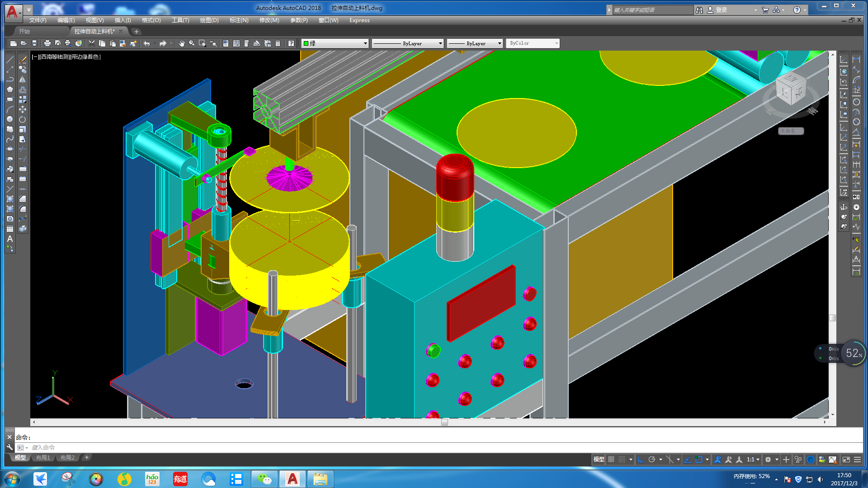The width and height of the screenshot is (868, 488).
Task: Click the Save icon in toolbar
Action: 34,43
